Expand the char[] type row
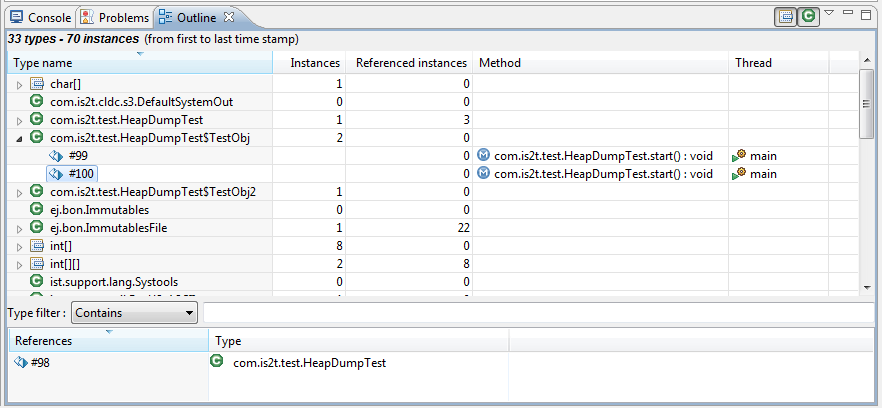This screenshot has width=882, height=408. (x=19, y=84)
